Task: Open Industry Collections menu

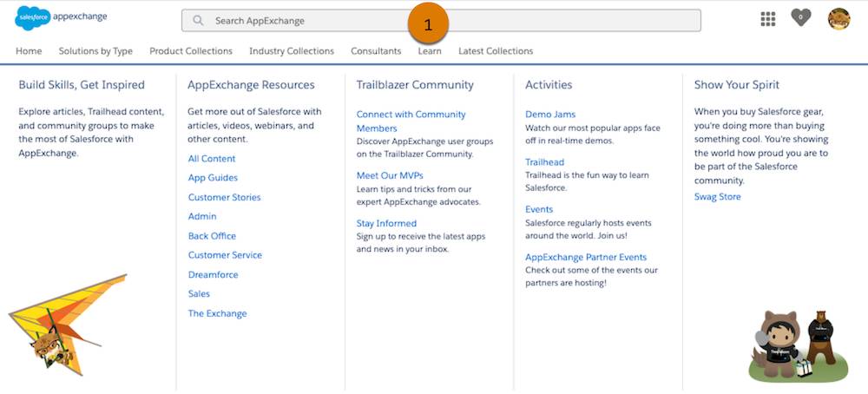Action: [x=292, y=51]
